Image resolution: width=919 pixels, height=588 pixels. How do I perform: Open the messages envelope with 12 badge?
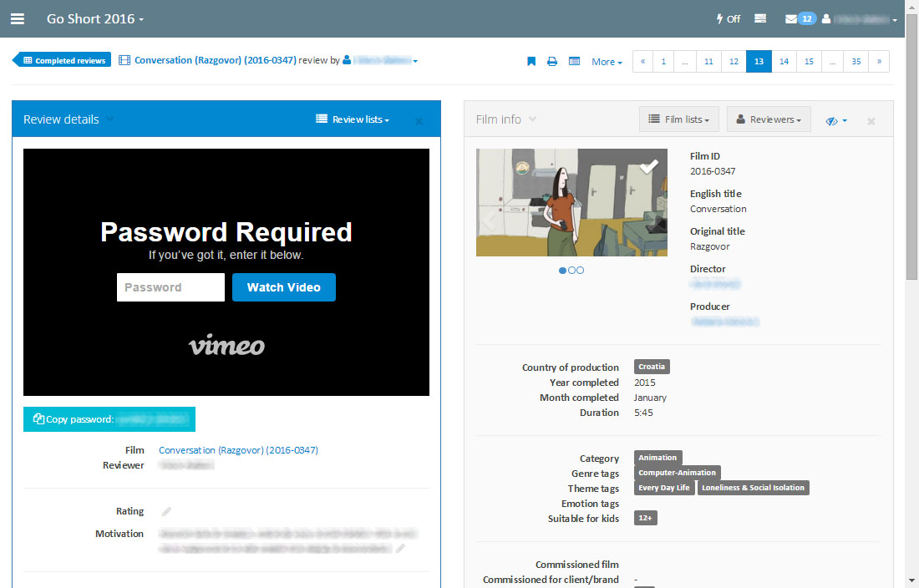[x=800, y=18]
